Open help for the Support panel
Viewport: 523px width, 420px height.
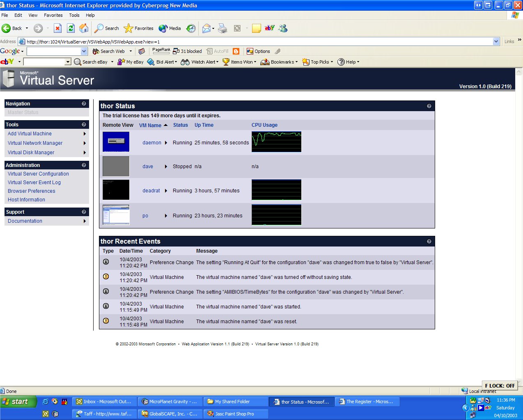(84, 212)
